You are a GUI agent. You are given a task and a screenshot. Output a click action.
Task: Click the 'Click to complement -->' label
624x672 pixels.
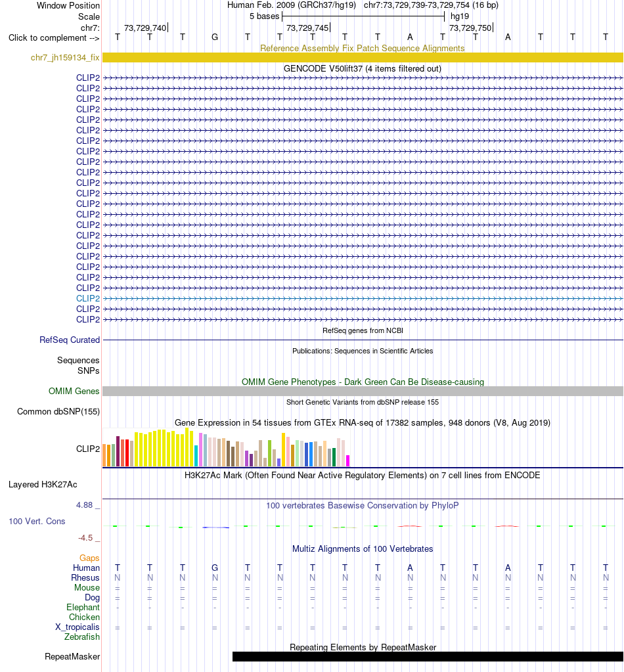pos(54,37)
